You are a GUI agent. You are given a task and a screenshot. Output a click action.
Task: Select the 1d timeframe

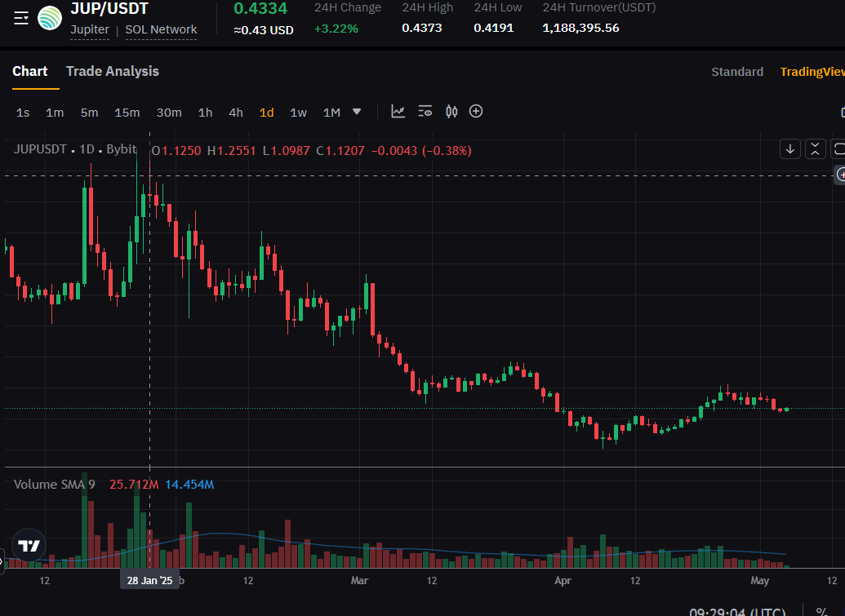(x=266, y=113)
